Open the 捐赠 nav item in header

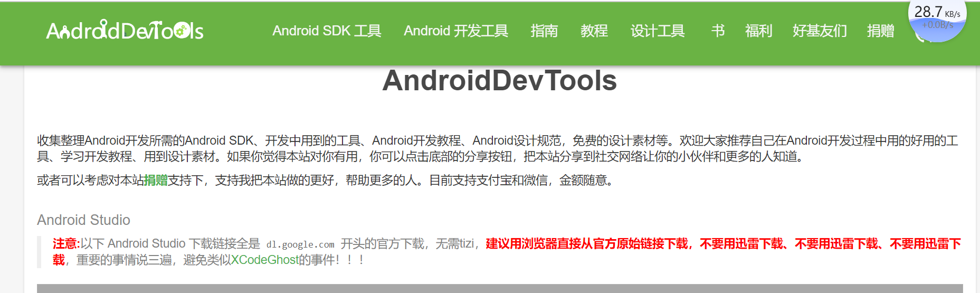(880, 31)
